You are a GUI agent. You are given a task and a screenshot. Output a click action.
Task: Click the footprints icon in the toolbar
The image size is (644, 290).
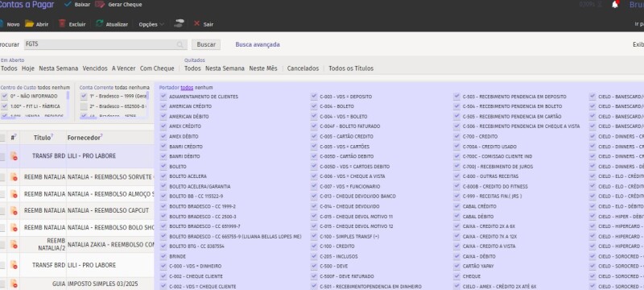(179, 24)
